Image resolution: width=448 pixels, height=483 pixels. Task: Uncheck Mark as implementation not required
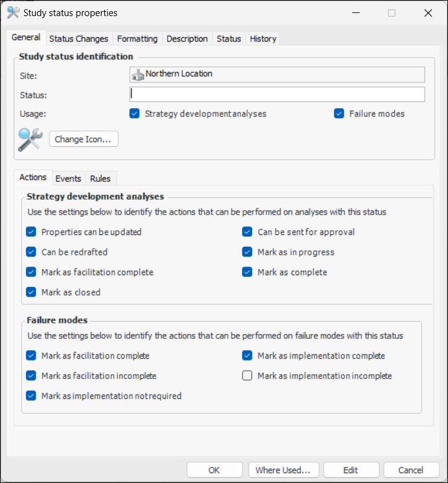[x=31, y=396]
